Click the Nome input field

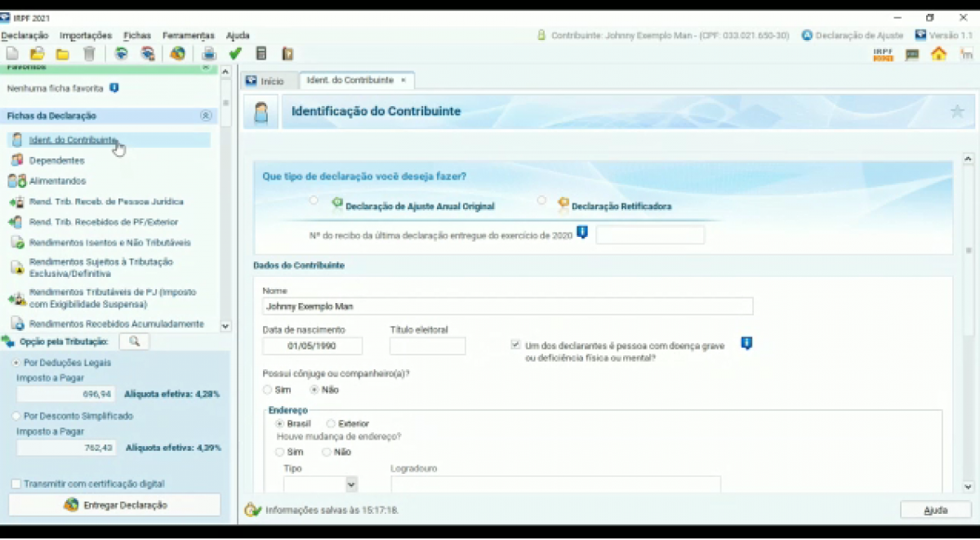(507, 306)
